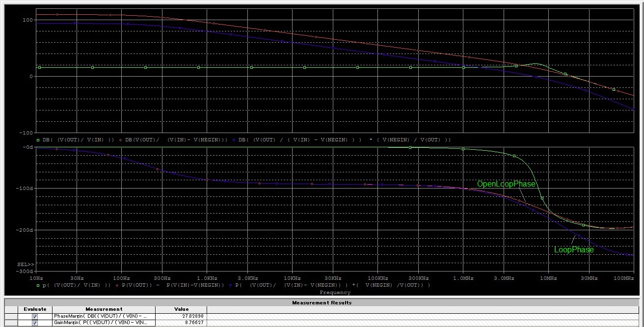Click the SEL>> selected plot indicator

point(26,265)
